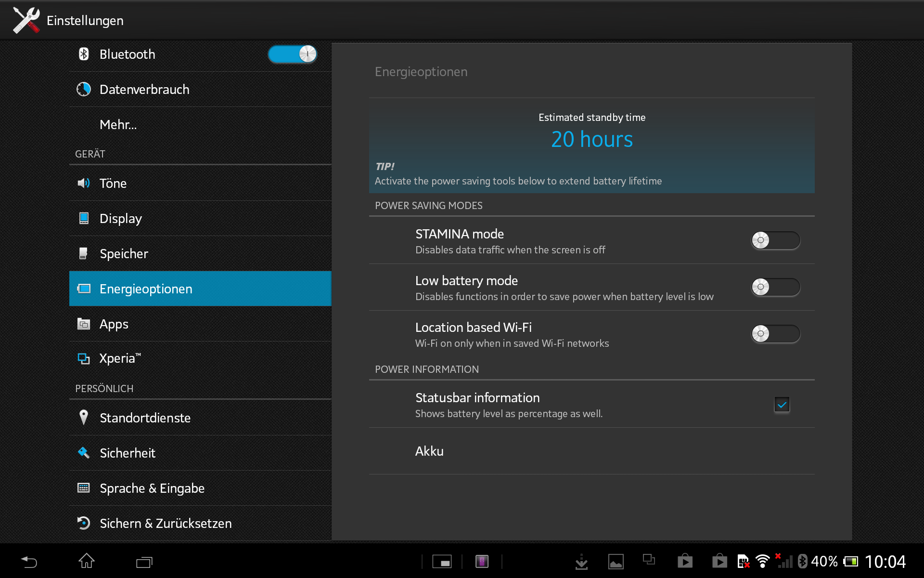This screenshot has width=924, height=578.
Task: Open the download notification icon
Action: 581,562
